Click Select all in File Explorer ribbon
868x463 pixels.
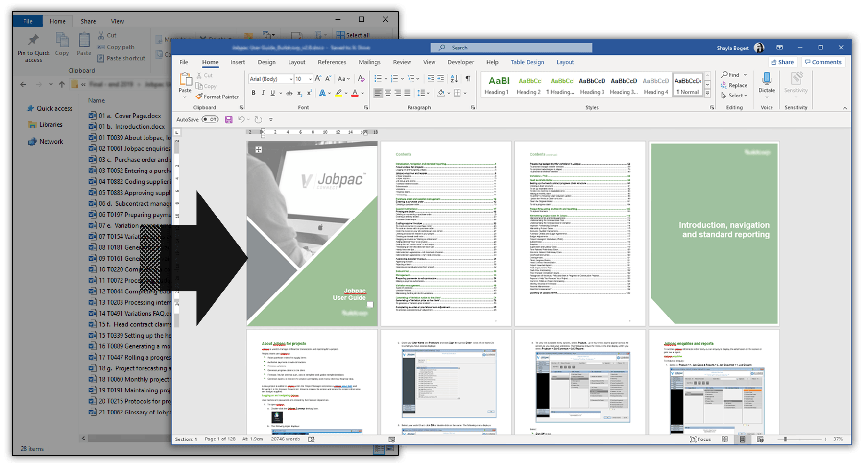(353, 35)
